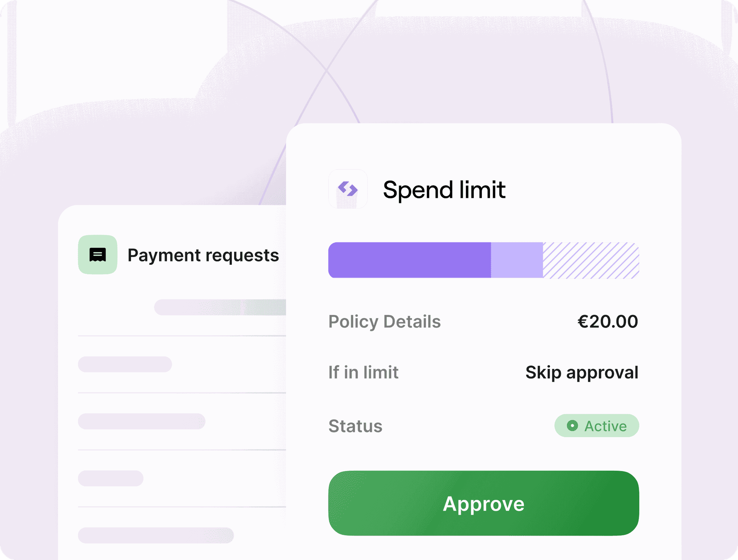Click the second payment request placeholder row
Image resolution: width=738 pixels, height=560 pixels.
(x=142, y=421)
